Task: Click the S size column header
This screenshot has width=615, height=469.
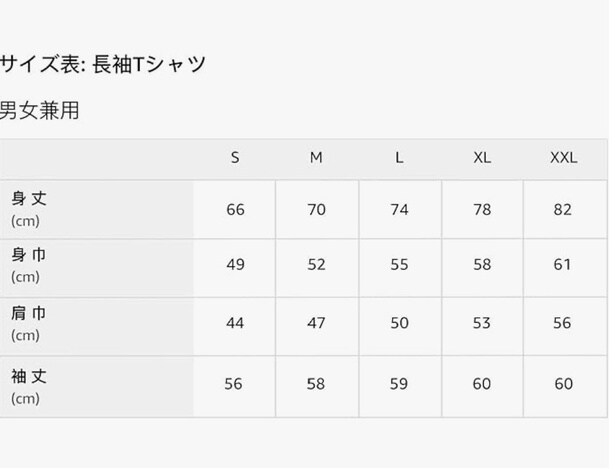Action: pyautogui.click(x=235, y=158)
